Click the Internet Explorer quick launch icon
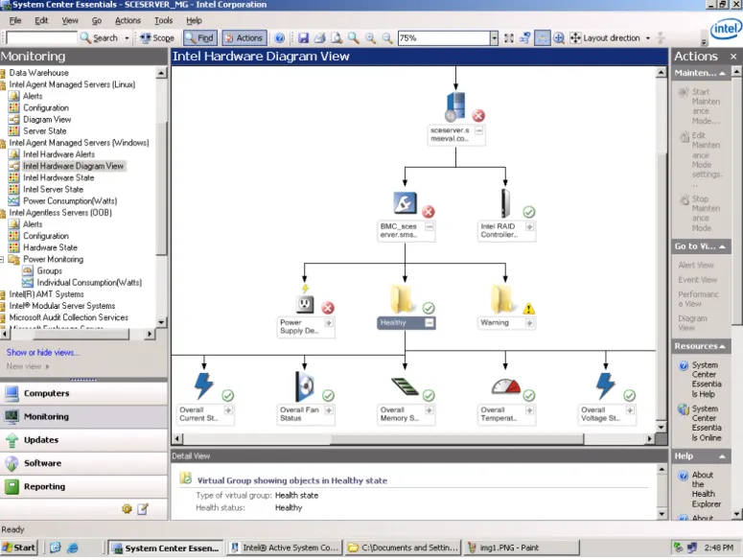The width and height of the screenshot is (743, 560). tap(73, 548)
